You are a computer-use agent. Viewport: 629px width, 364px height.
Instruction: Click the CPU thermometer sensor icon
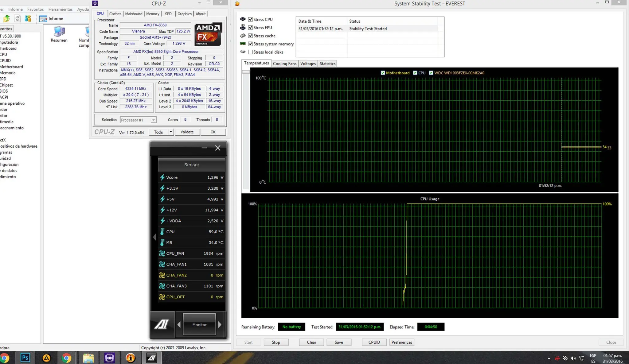pyautogui.click(x=162, y=232)
